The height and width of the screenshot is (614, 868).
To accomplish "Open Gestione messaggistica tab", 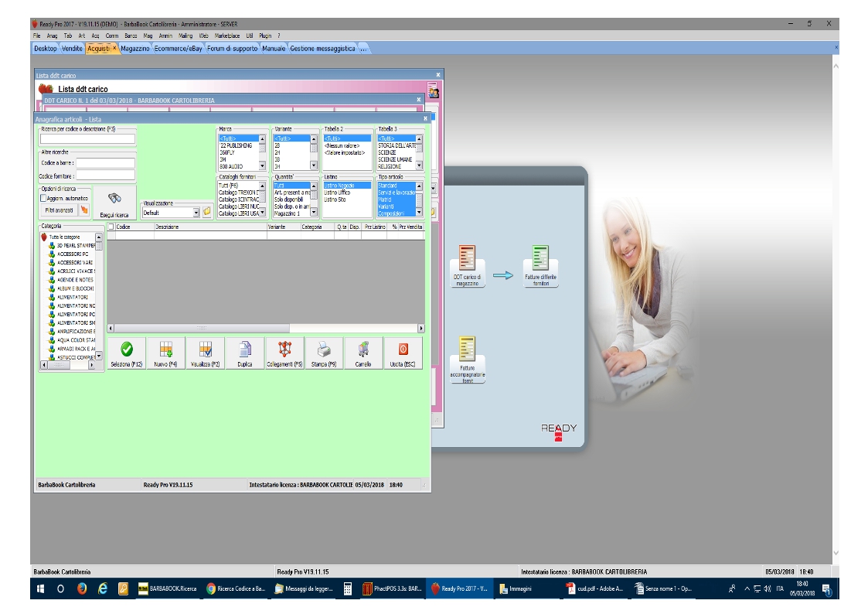I will pyautogui.click(x=323, y=49).
